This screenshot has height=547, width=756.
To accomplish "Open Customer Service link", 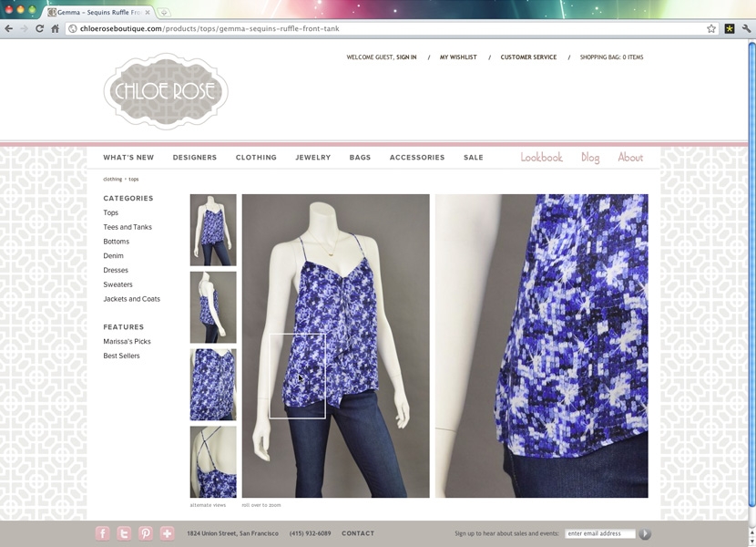I will pos(528,57).
